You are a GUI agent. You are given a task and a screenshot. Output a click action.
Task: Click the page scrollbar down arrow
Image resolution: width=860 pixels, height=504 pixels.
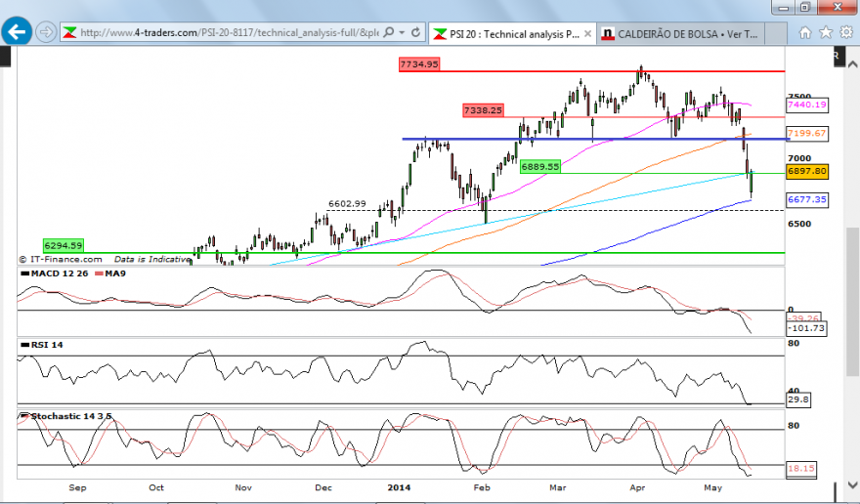[852, 484]
